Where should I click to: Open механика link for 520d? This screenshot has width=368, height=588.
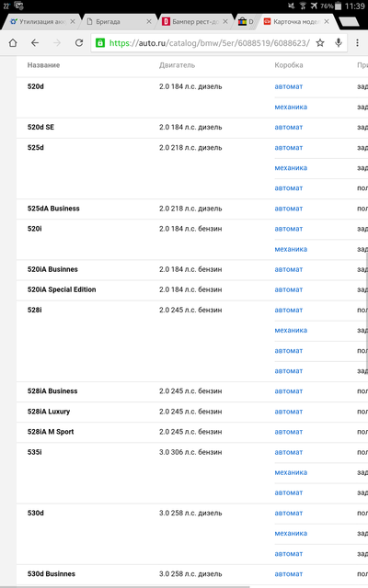click(291, 107)
